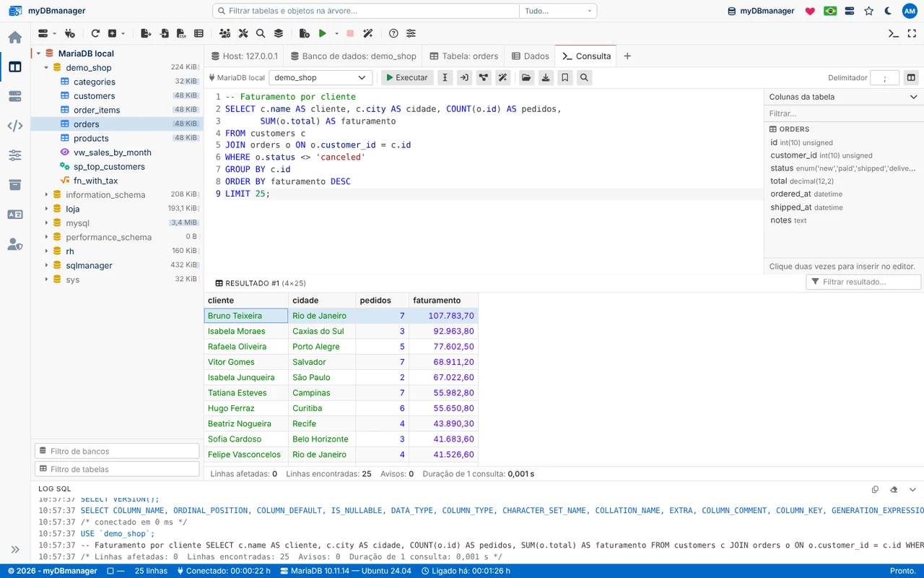924x578 pixels.
Task: Open the export file icon in the toolbar
Action: 146,33
